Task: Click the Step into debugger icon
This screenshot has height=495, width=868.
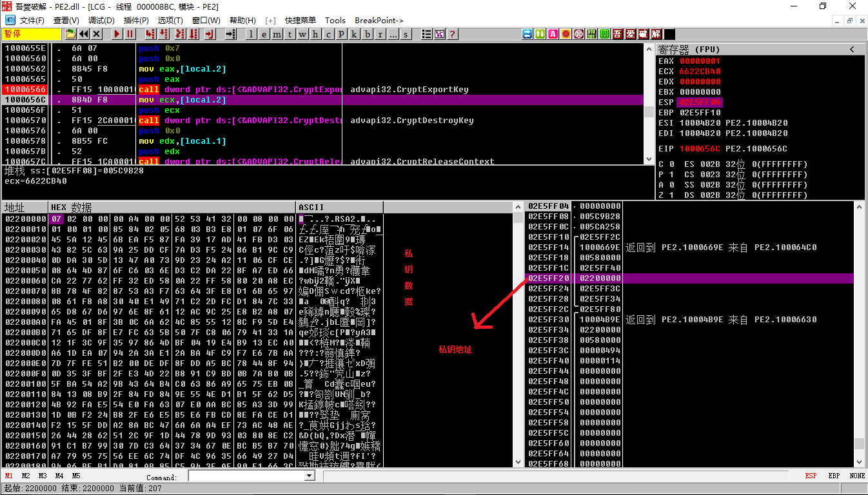Action: coord(150,34)
